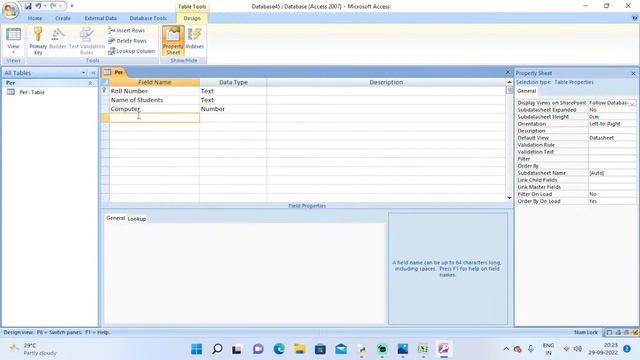Click Filter On Load value
Viewport: 640px width, 360px height.
(612, 194)
